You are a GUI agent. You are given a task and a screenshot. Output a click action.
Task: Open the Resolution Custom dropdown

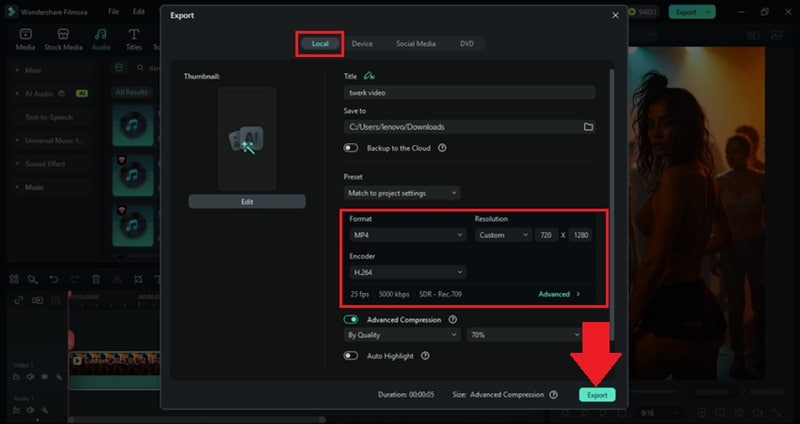coord(503,235)
